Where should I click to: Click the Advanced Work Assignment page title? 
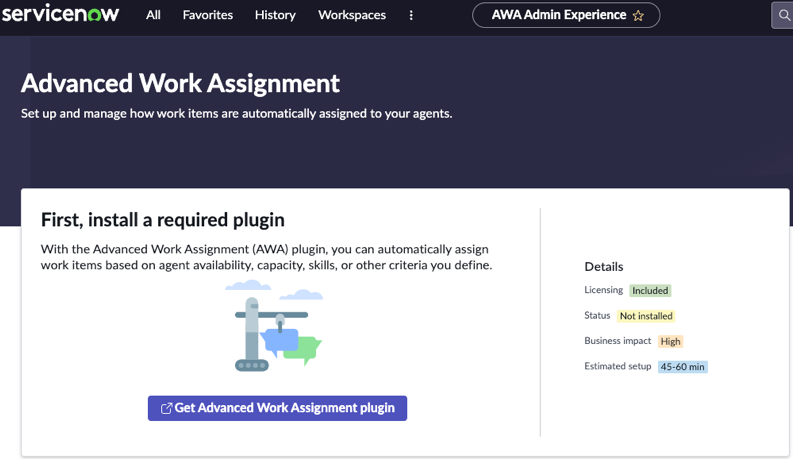tap(180, 83)
